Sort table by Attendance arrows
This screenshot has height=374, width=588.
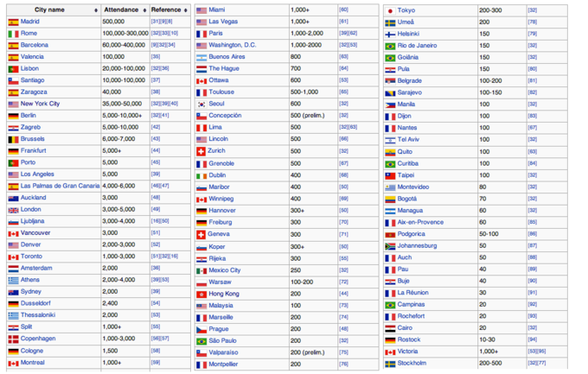144,10
